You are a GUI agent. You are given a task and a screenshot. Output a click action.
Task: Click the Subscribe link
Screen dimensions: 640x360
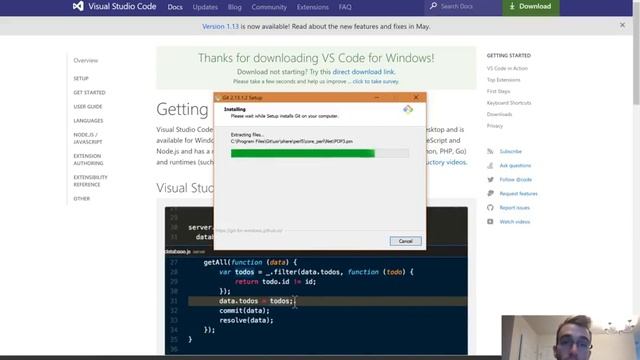(x=510, y=151)
